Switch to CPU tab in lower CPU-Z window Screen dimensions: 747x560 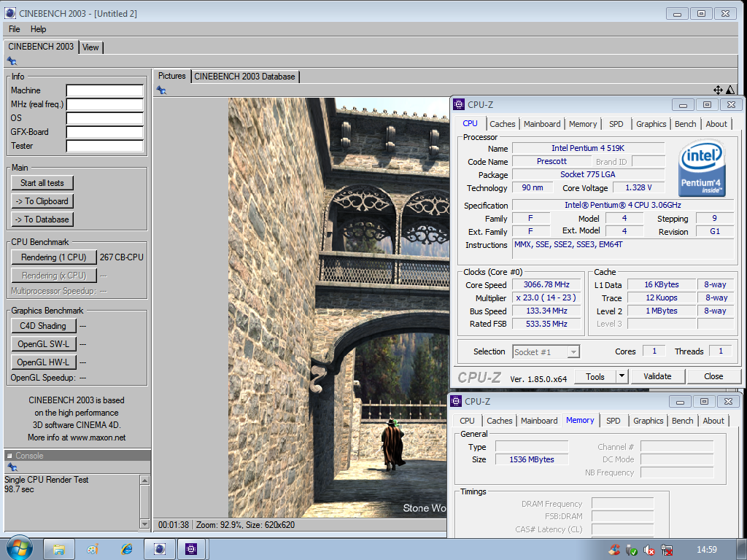(467, 421)
